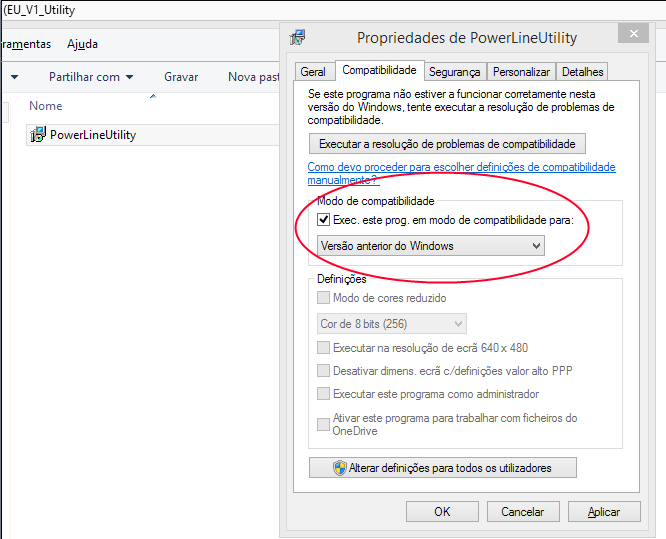Click the PowerLineUtility file icon in Explorer

pos(38,135)
